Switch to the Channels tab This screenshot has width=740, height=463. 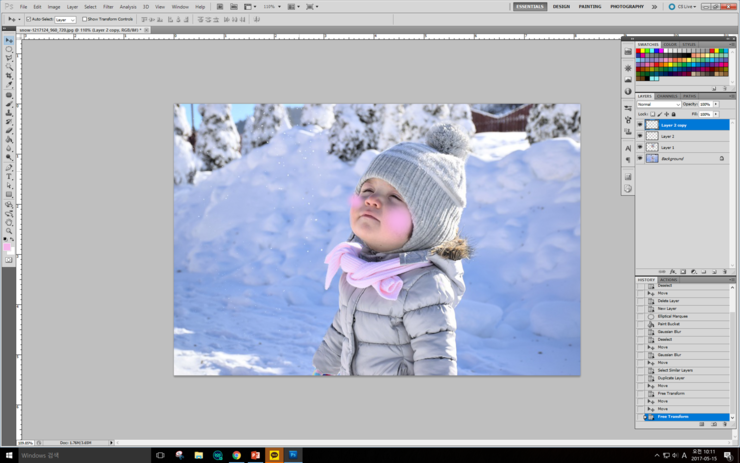667,96
